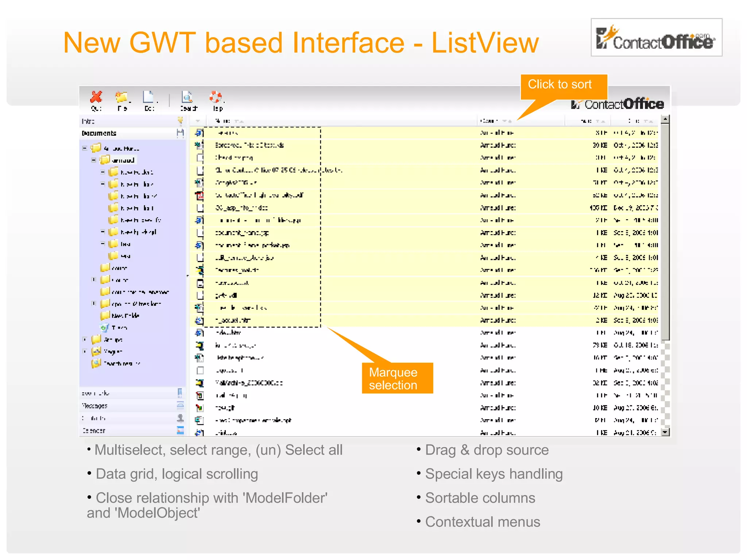Switch to the Messages sidebar panel

pyautogui.click(x=132, y=405)
